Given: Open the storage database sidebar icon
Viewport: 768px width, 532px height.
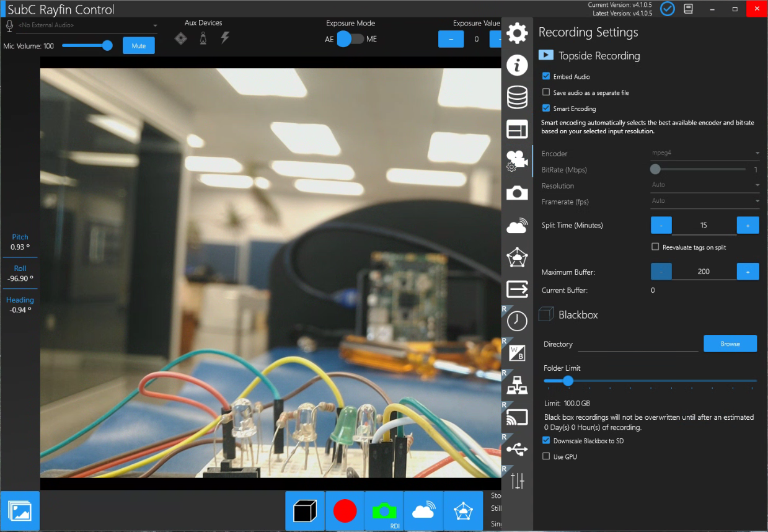Looking at the screenshot, I should pyautogui.click(x=517, y=97).
